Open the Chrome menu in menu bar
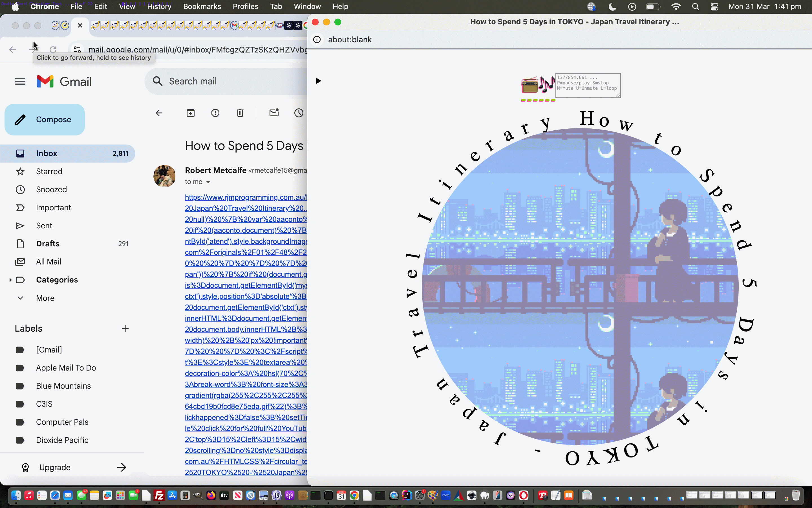812x508 pixels. pos(45,6)
